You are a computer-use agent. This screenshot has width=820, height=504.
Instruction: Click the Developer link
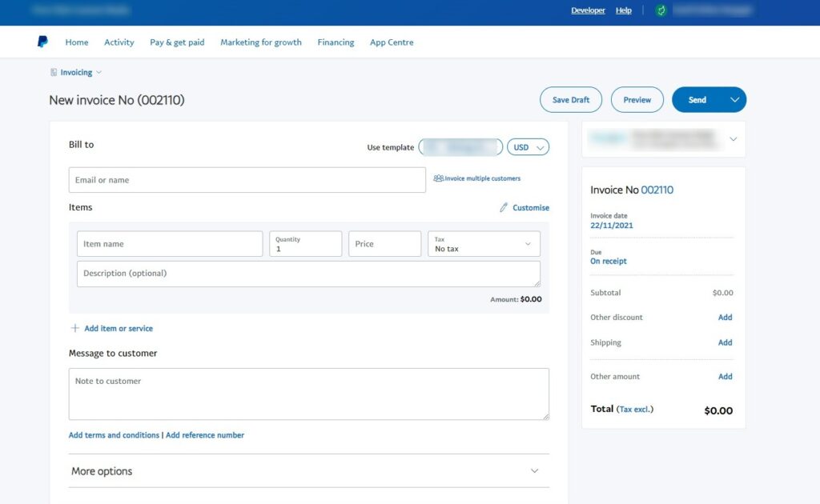tap(588, 10)
